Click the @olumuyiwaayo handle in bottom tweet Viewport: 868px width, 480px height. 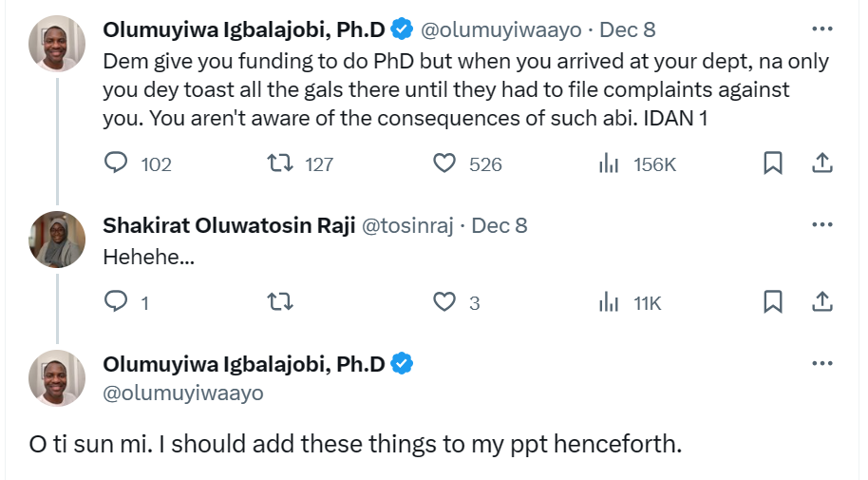[x=183, y=392]
